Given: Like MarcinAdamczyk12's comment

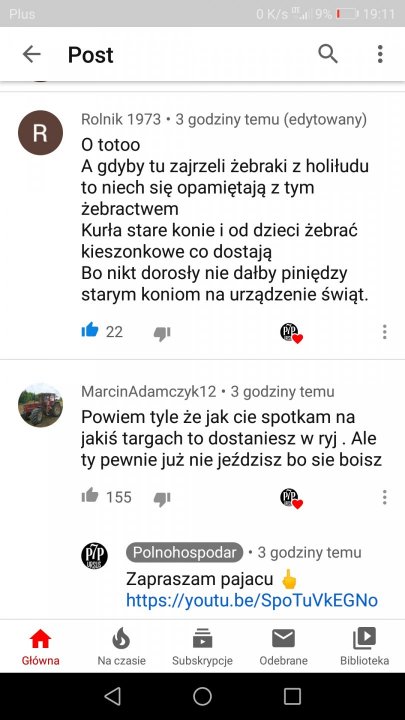Looking at the screenshot, I should [x=90, y=495].
